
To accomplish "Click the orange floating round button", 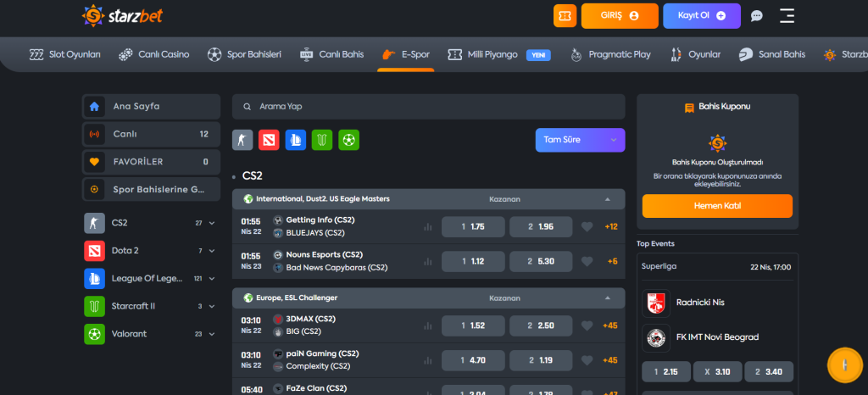I will (845, 364).
